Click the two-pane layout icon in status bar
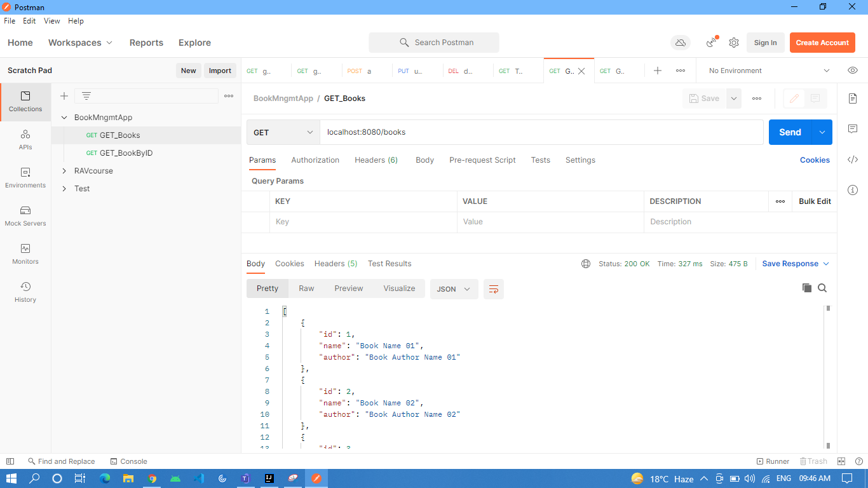 [x=841, y=461]
